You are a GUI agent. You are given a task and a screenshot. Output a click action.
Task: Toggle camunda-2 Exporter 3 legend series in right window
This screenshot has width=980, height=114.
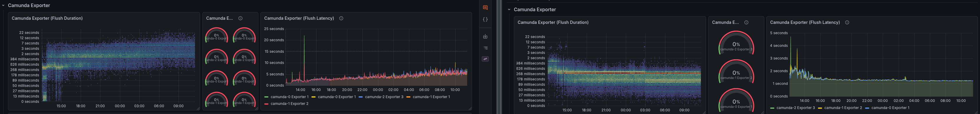(x=796, y=108)
